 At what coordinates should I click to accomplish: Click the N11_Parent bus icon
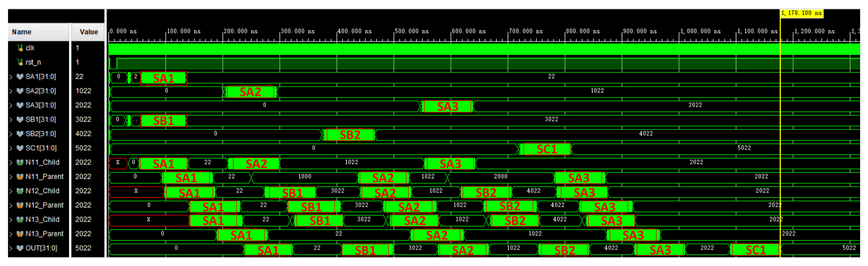click(20, 176)
